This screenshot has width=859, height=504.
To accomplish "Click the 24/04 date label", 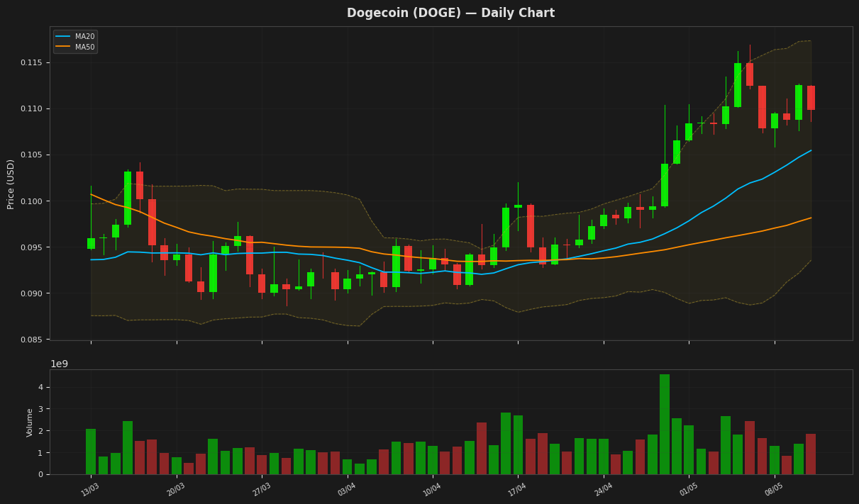I will [x=603, y=490].
